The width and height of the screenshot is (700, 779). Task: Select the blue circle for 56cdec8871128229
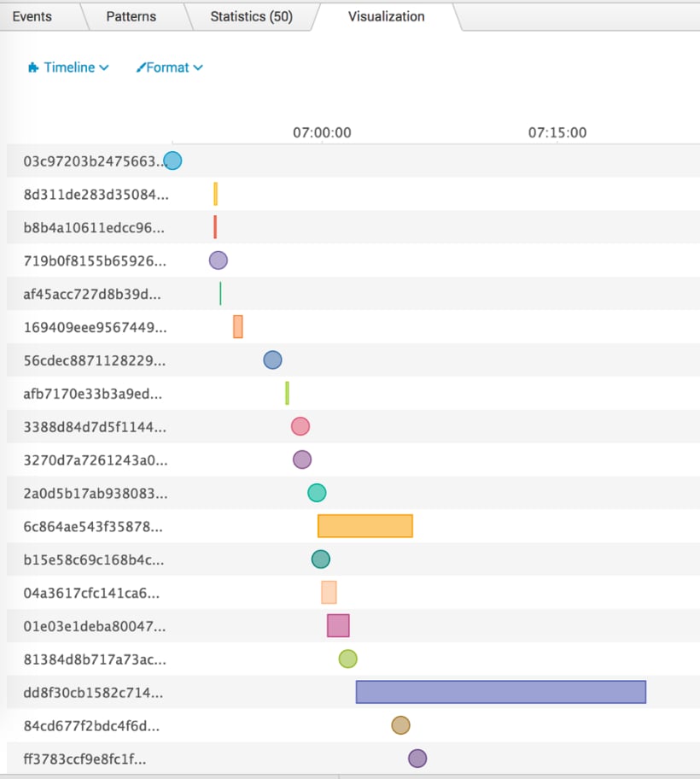[272, 360]
